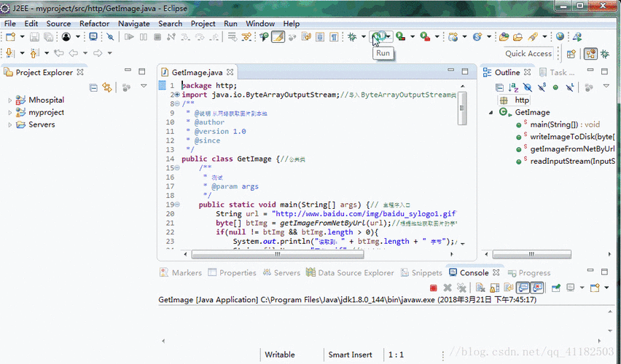Click the Save disk icon in the toolbar
The height and width of the screenshot is (364, 621).
point(34,37)
